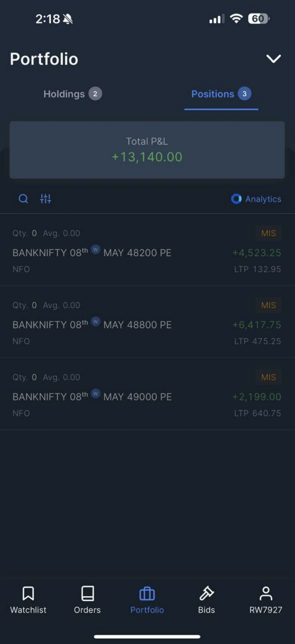The image size is (295, 644).
Task: Open RW7927 profile icon
Action: pyautogui.click(x=266, y=593)
